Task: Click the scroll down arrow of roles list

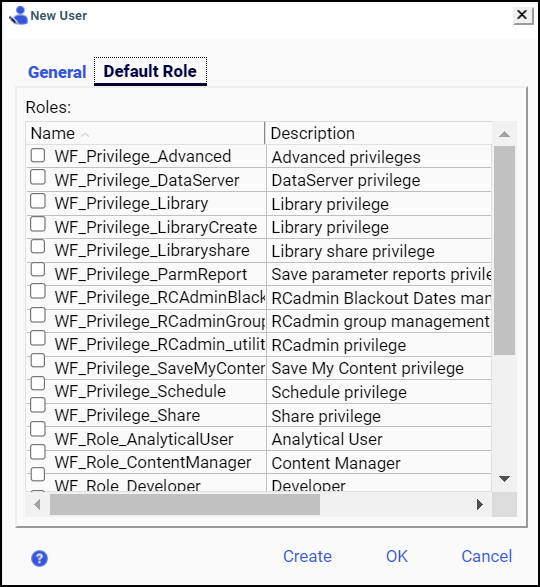Action: (504, 479)
